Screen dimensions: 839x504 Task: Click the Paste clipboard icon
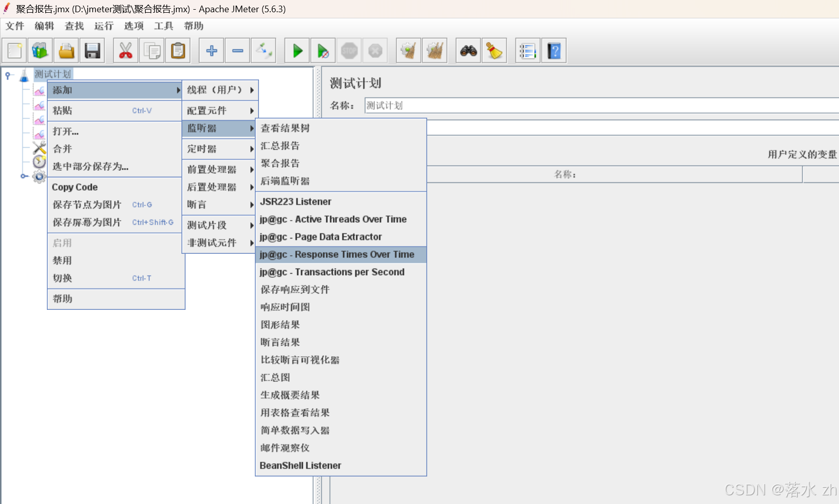point(178,50)
